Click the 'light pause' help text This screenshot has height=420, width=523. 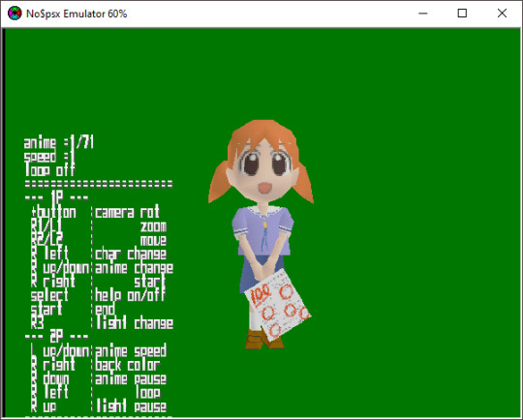point(131,406)
